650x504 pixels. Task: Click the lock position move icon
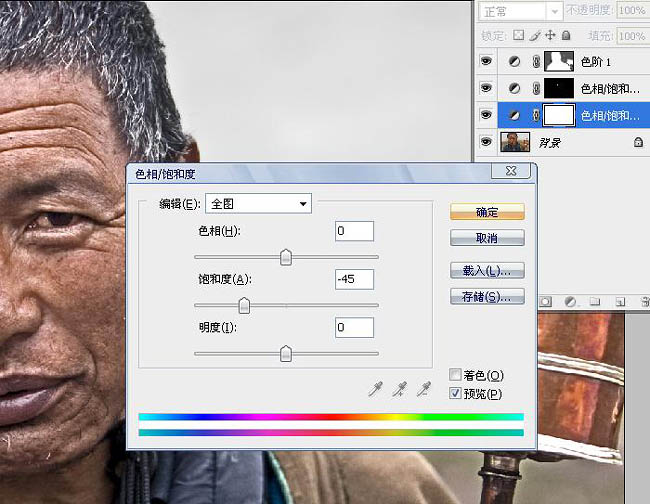coord(549,35)
